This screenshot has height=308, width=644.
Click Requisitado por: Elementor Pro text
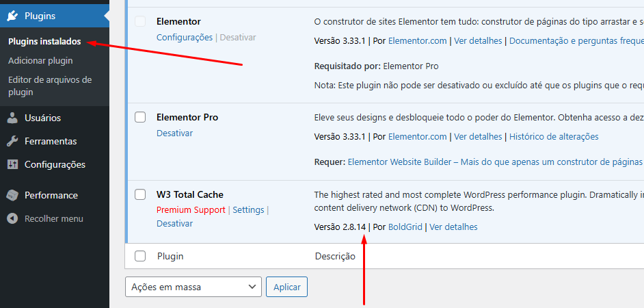click(376, 66)
